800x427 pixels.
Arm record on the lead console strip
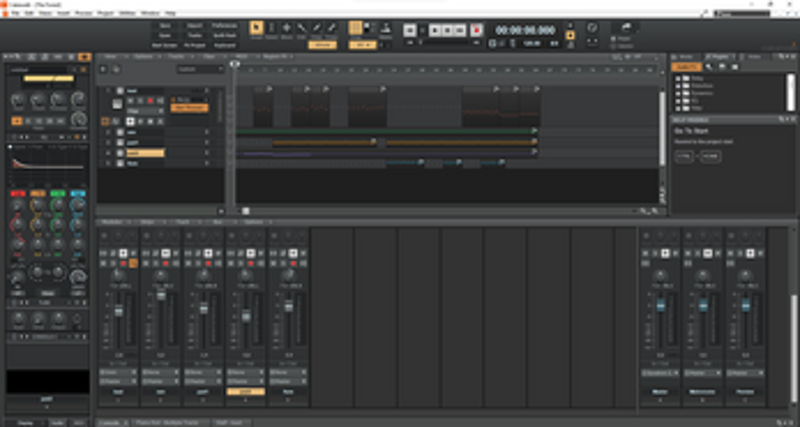123,263
